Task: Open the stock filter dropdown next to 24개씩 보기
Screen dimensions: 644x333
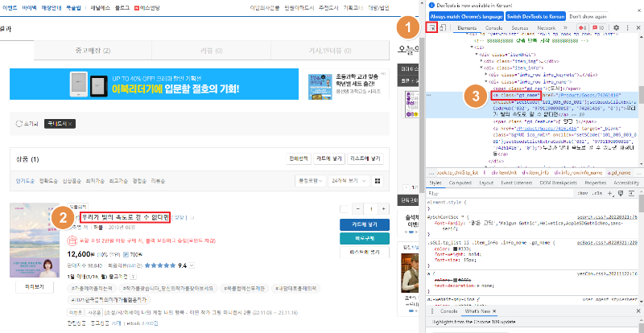Action: pyautogui.click(x=310, y=181)
